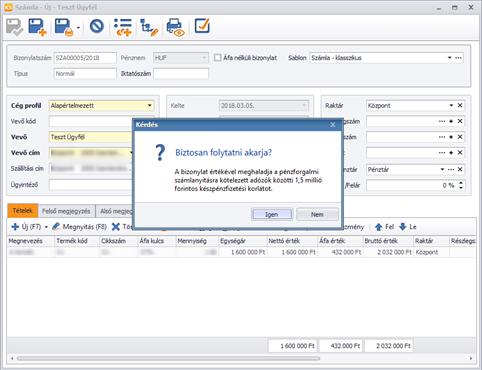
Task: Click the Cikkszám column header
Action: tap(119, 241)
